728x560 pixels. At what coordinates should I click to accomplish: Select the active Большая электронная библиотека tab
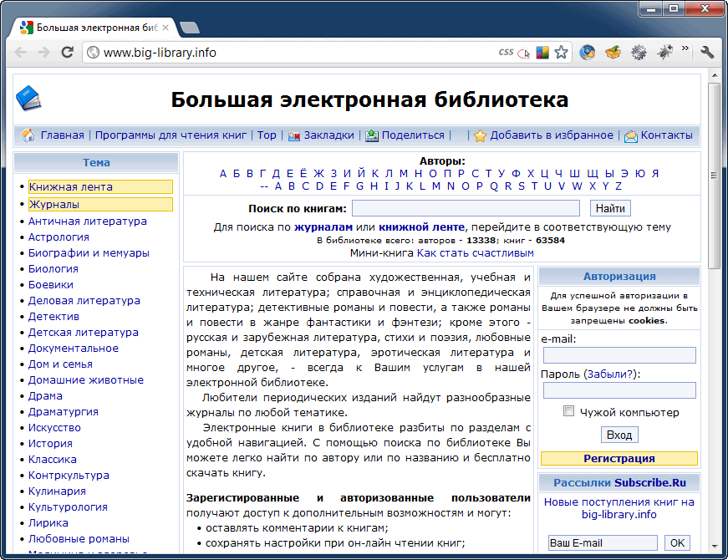point(92,27)
